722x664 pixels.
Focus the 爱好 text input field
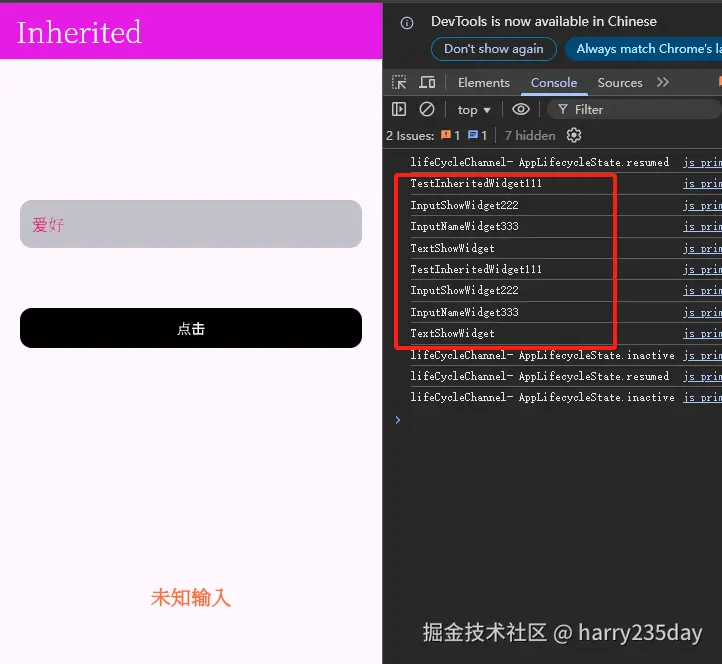pos(191,224)
